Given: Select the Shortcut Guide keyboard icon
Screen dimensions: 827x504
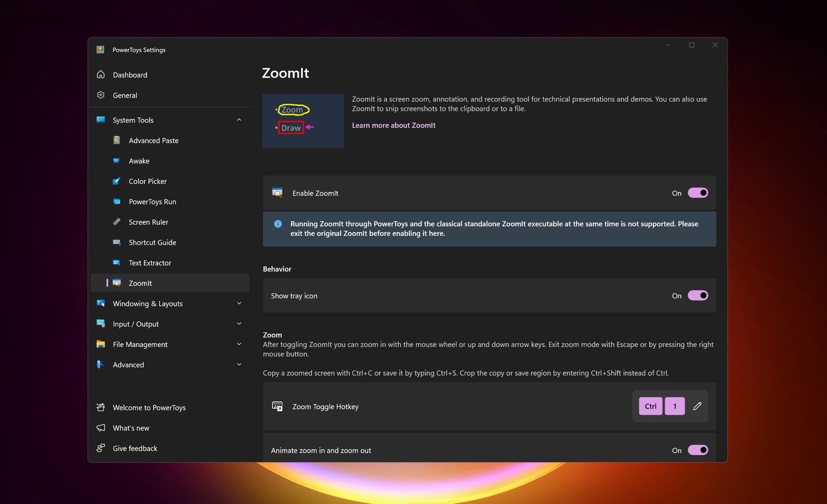Looking at the screenshot, I should 117,242.
